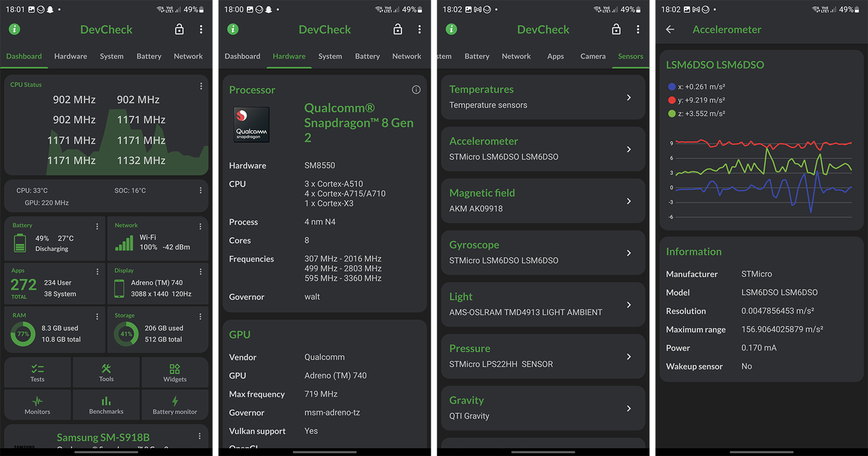This screenshot has height=456, width=868.
Task: Open Widgets tile
Action: [x=175, y=372]
